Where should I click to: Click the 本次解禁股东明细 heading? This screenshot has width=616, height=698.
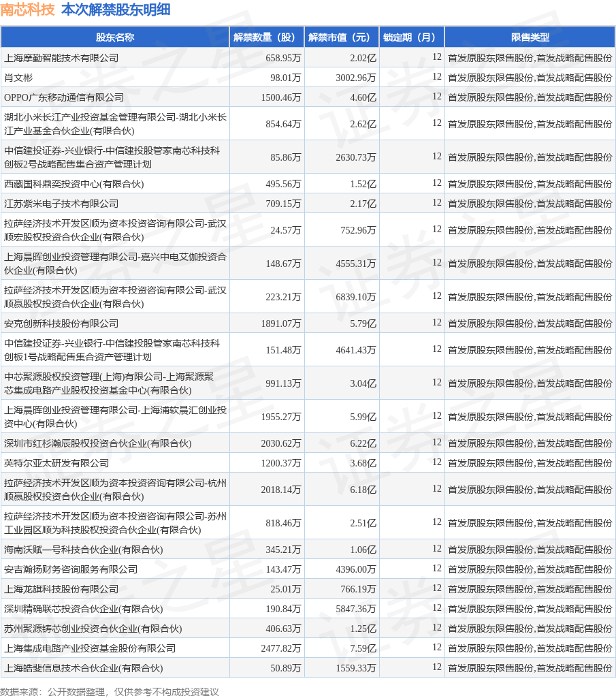tap(116, 10)
